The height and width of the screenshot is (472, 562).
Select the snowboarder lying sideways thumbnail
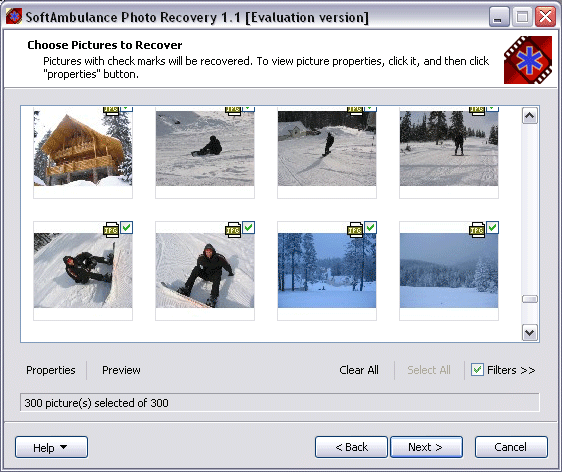pyautogui.click(x=83, y=270)
